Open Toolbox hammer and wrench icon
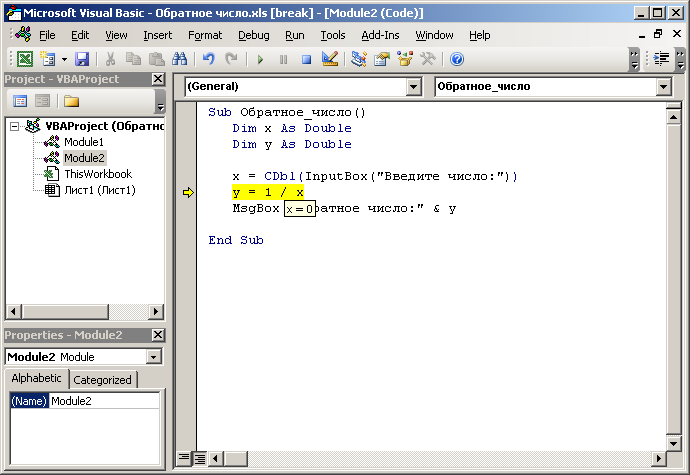 (x=428, y=59)
